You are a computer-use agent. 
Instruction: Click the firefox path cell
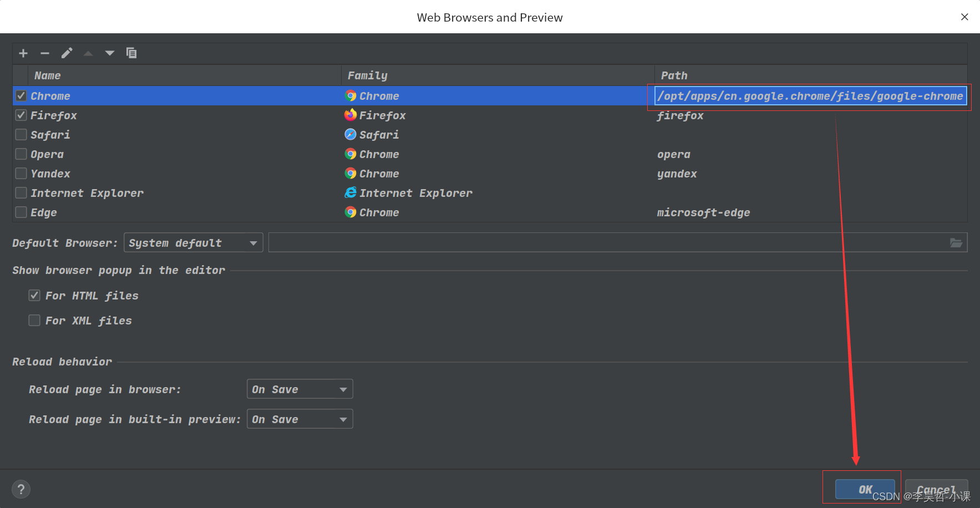(681, 115)
